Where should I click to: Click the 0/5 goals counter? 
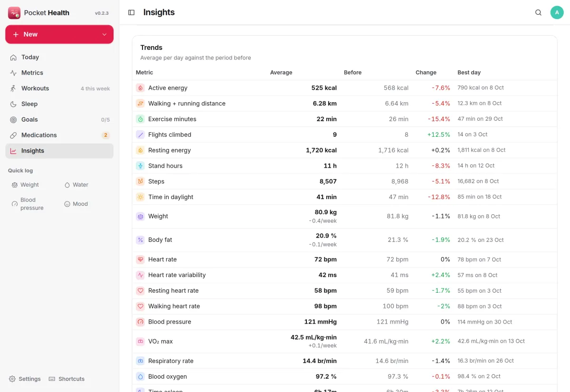[105, 120]
